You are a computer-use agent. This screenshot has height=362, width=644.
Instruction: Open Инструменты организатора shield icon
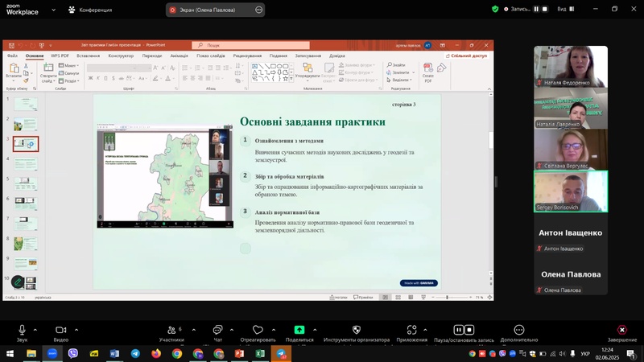coord(357,331)
